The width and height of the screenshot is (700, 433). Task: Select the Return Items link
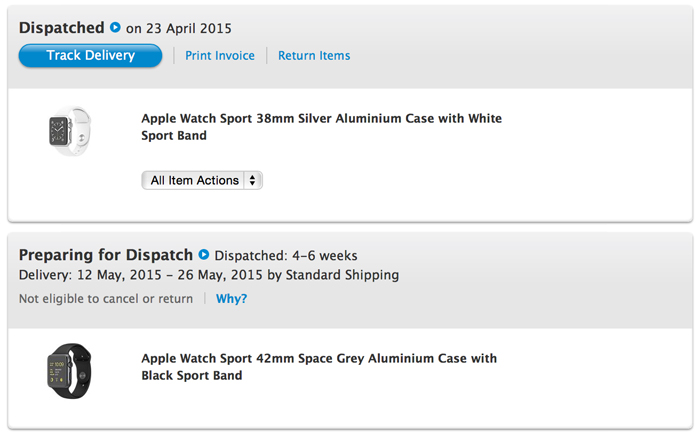314,55
